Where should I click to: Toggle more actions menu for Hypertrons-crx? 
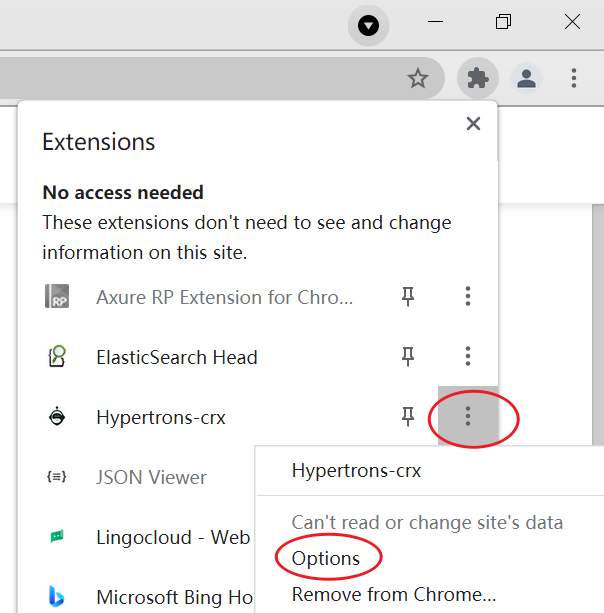467,417
